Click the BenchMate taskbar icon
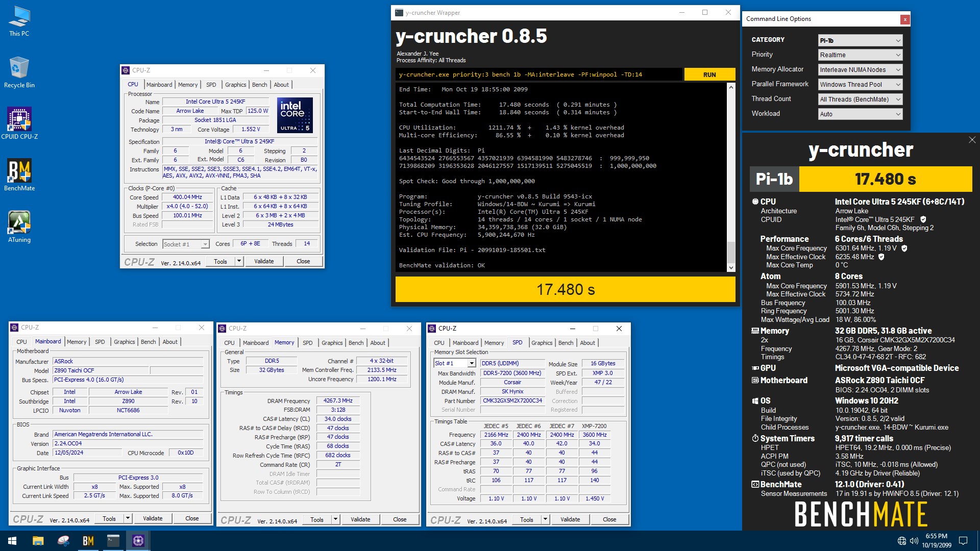 pos(88,541)
